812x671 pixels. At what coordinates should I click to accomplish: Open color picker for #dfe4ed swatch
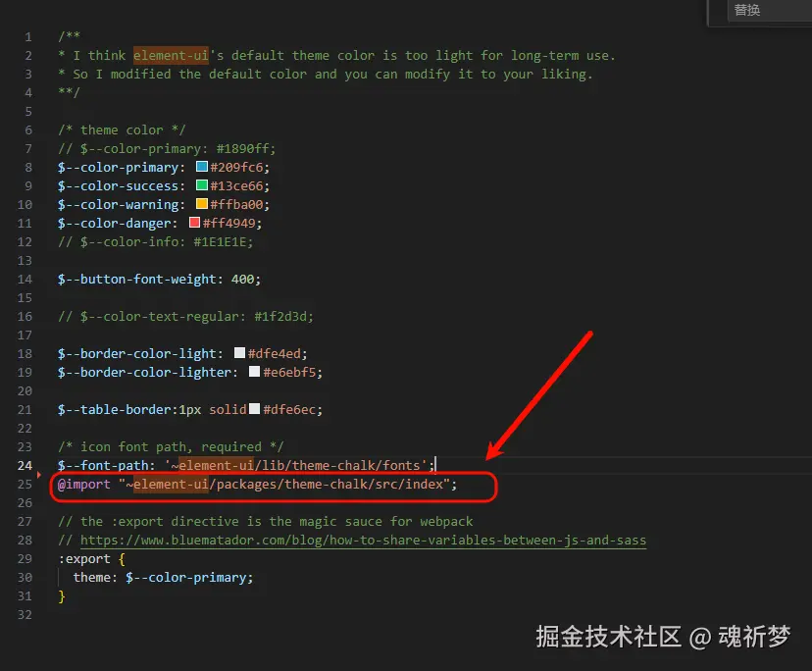239,353
